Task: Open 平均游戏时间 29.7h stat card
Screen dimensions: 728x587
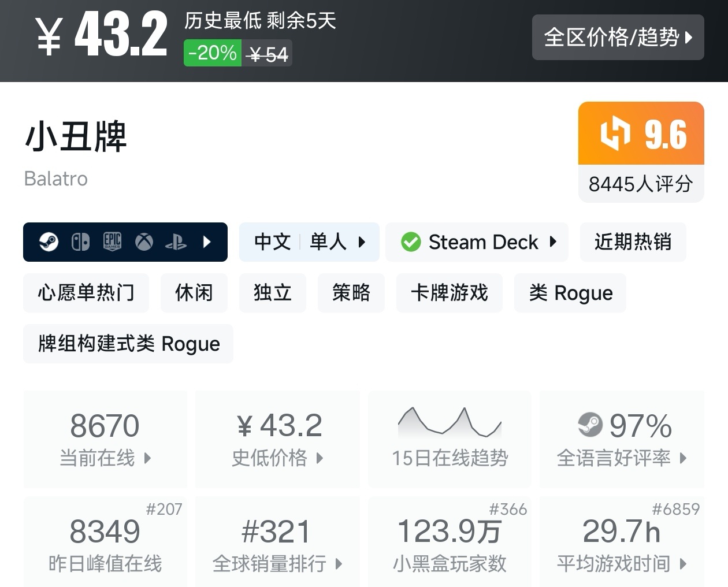Action: coord(622,542)
